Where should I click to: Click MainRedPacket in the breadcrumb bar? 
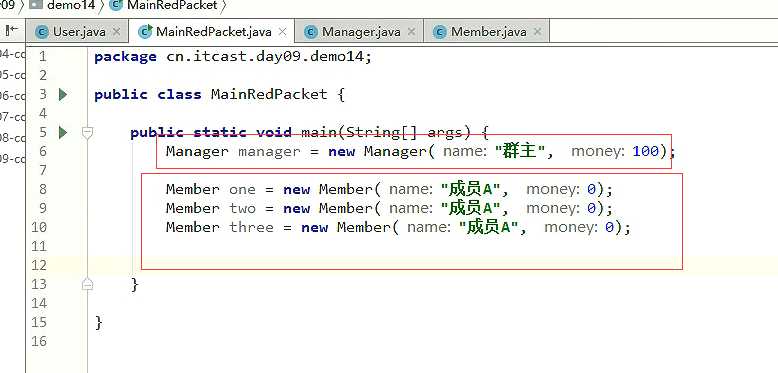coord(172,5)
